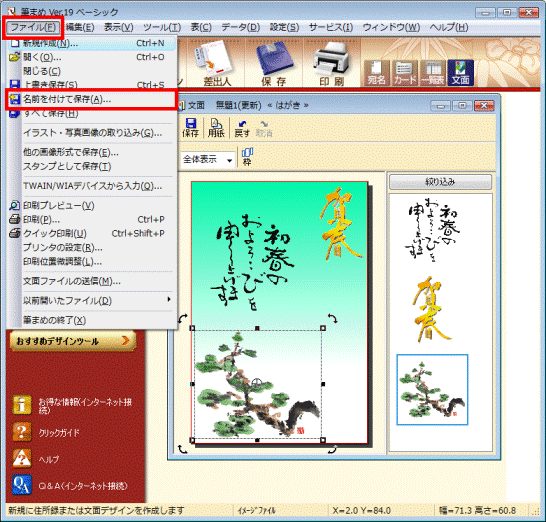Open the 編集(E) menu

coord(80,27)
